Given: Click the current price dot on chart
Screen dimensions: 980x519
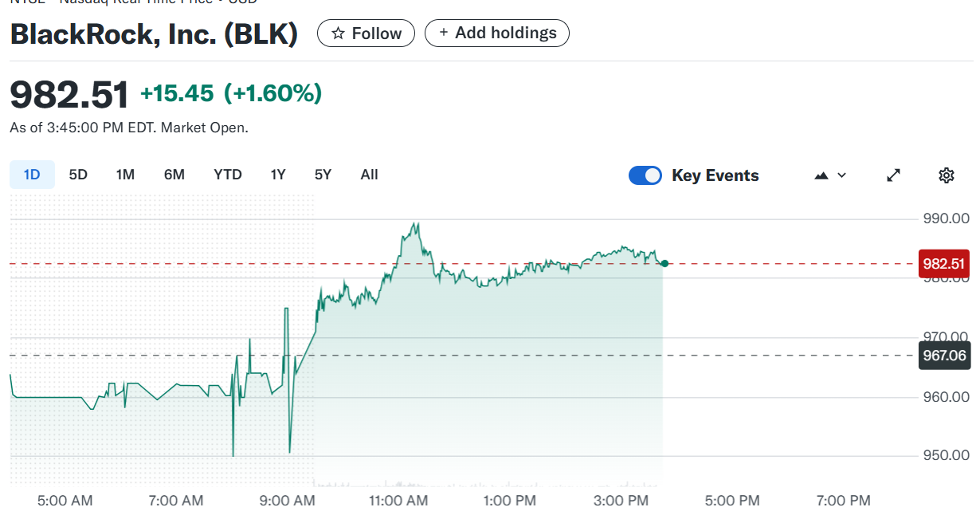Looking at the screenshot, I should coord(664,263).
